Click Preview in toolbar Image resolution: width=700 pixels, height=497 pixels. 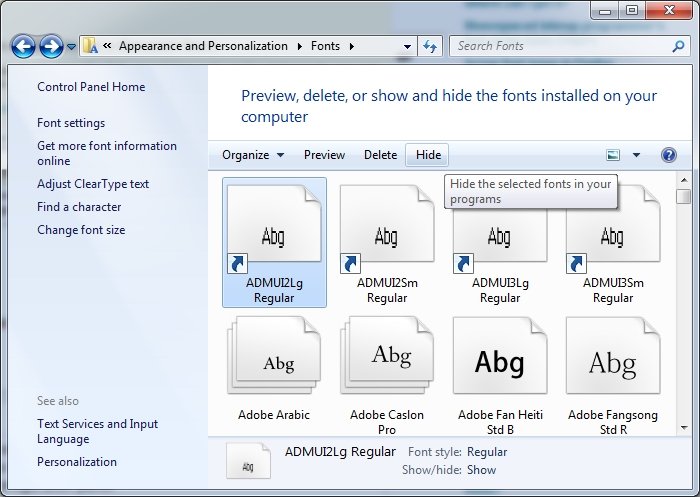coord(325,155)
